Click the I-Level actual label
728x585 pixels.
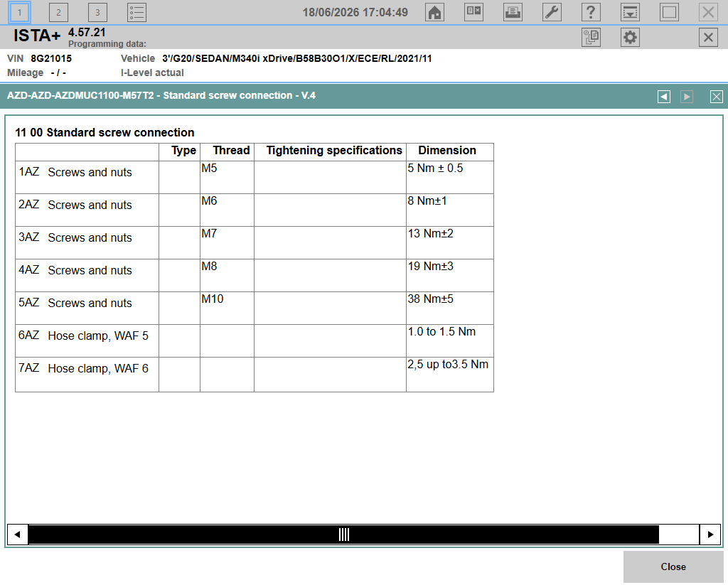pyautogui.click(x=152, y=73)
